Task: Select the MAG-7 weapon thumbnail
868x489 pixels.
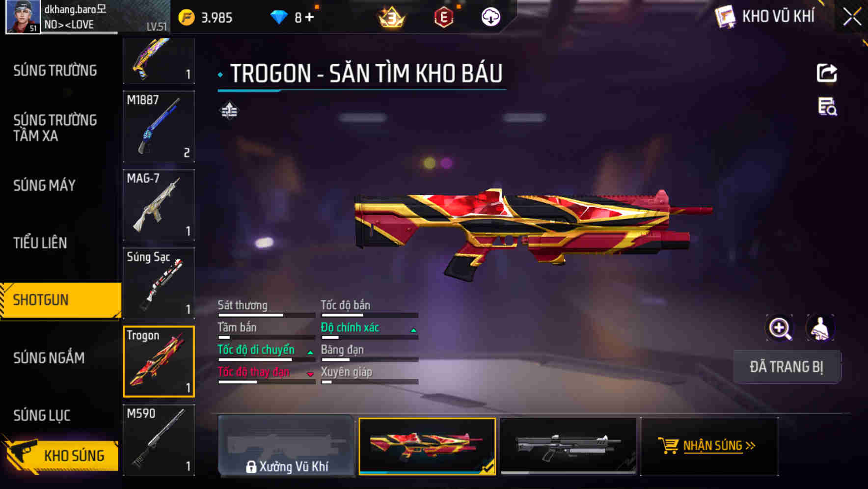Action: tap(159, 205)
